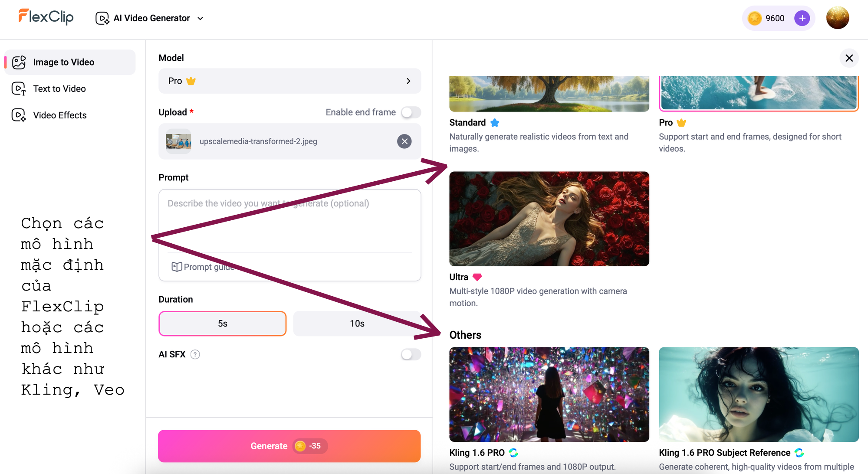Image resolution: width=868 pixels, height=474 pixels.
Task: Click the 9600 credits coin icon
Action: coord(754,18)
